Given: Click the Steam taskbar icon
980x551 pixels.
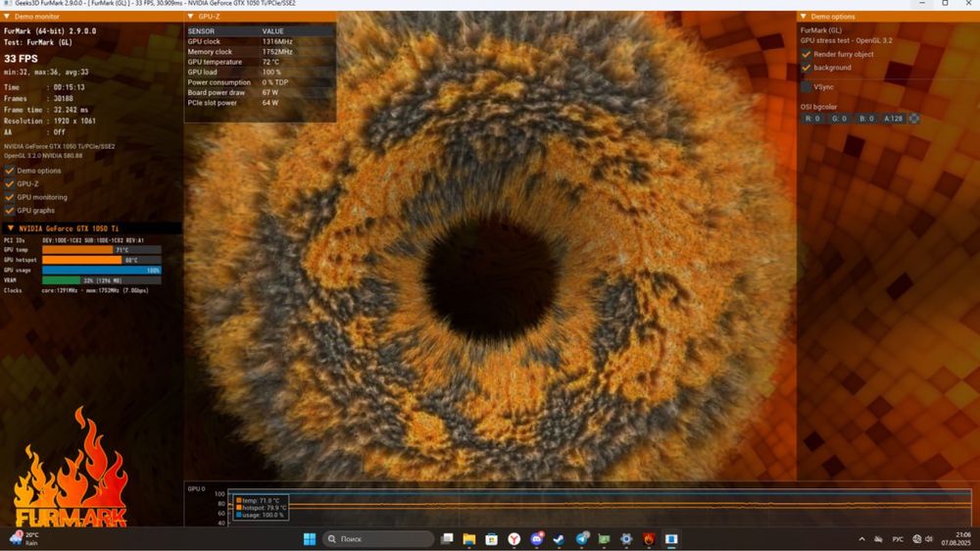Looking at the screenshot, I should (560, 539).
